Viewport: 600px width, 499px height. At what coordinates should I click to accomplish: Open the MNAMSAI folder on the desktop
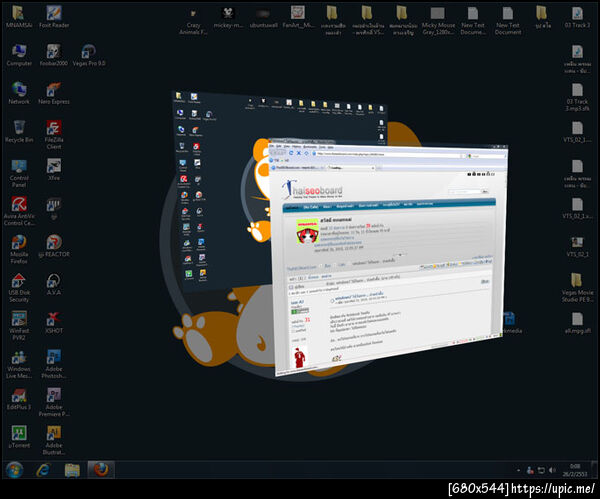coord(19,17)
